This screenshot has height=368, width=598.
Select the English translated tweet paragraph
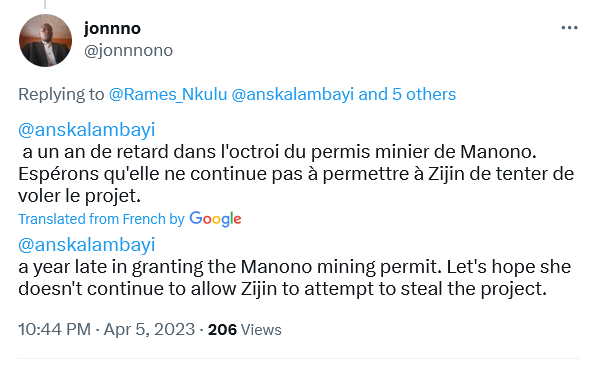[x=294, y=278]
